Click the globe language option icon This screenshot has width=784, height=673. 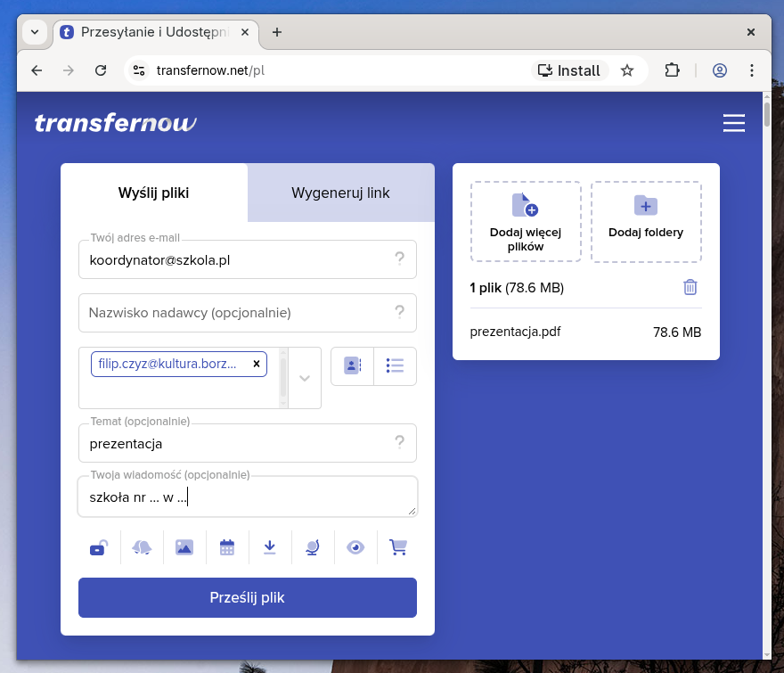coord(313,548)
